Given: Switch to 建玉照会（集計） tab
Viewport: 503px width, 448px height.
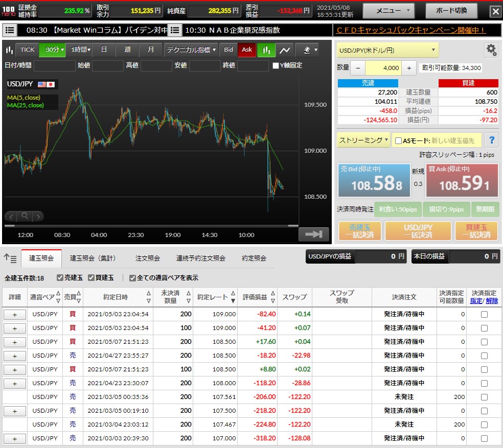Looking at the screenshot, I should [93, 258].
